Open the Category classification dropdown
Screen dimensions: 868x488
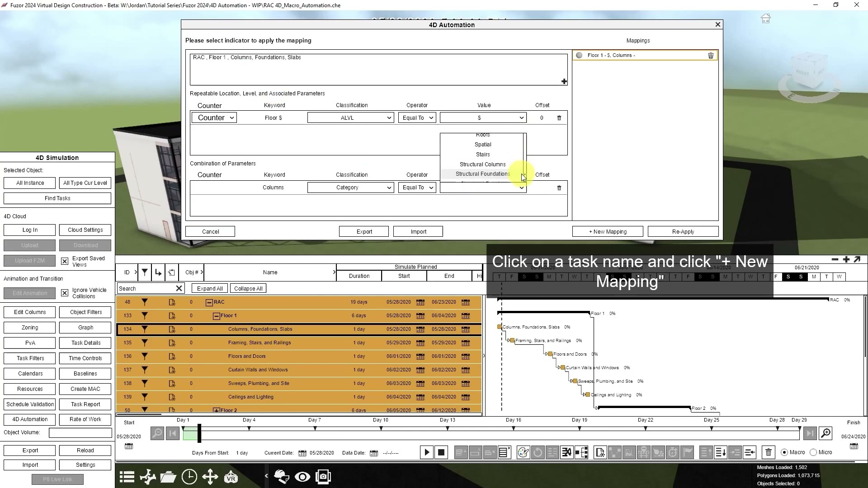350,188
